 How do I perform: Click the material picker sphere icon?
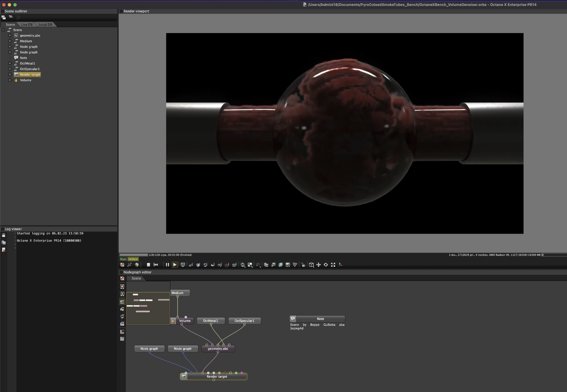(x=205, y=265)
